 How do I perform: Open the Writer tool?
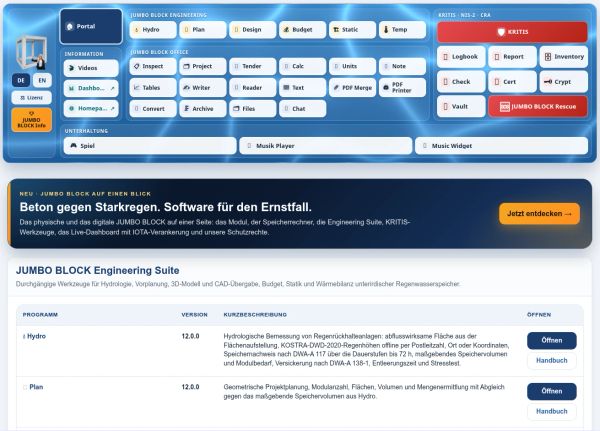[203, 88]
